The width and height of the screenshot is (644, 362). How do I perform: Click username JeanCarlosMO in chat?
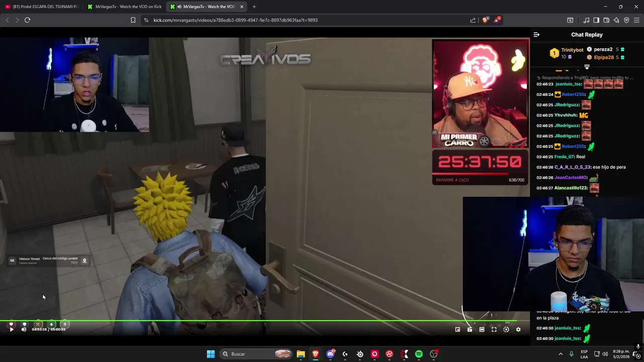571,177
